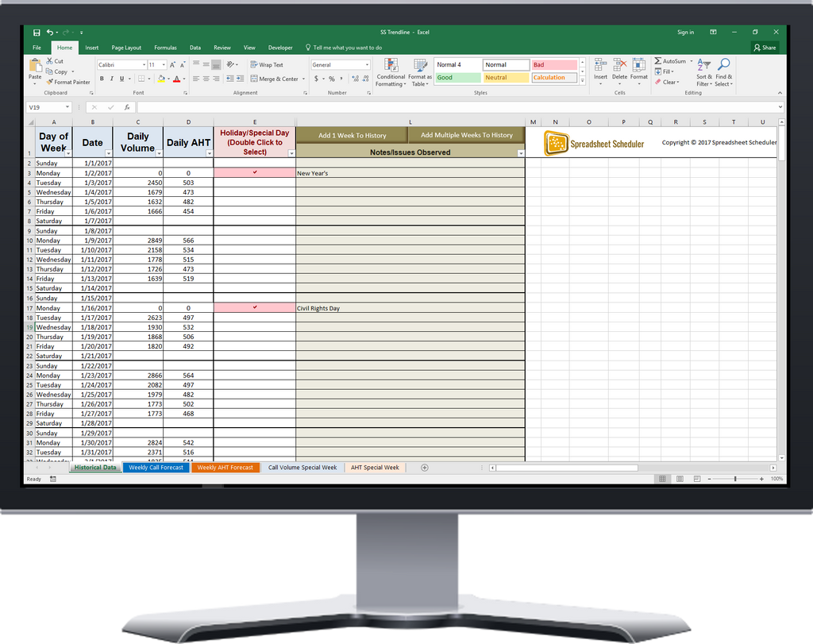Activate the Format Painter

(x=68, y=82)
